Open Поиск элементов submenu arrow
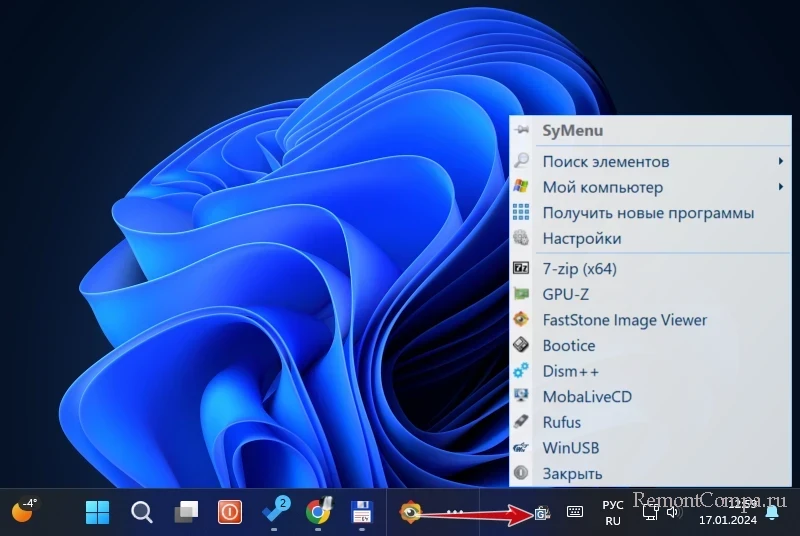The height and width of the screenshot is (536, 800). (779, 161)
